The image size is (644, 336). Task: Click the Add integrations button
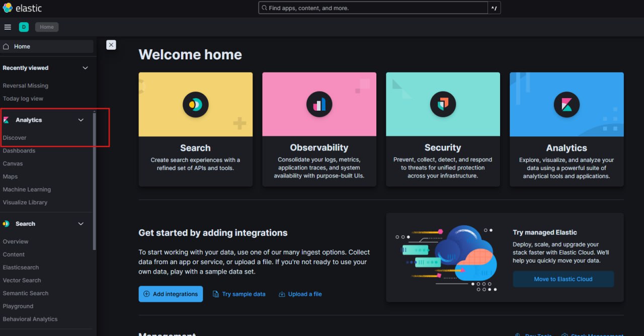pyautogui.click(x=171, y=294)
